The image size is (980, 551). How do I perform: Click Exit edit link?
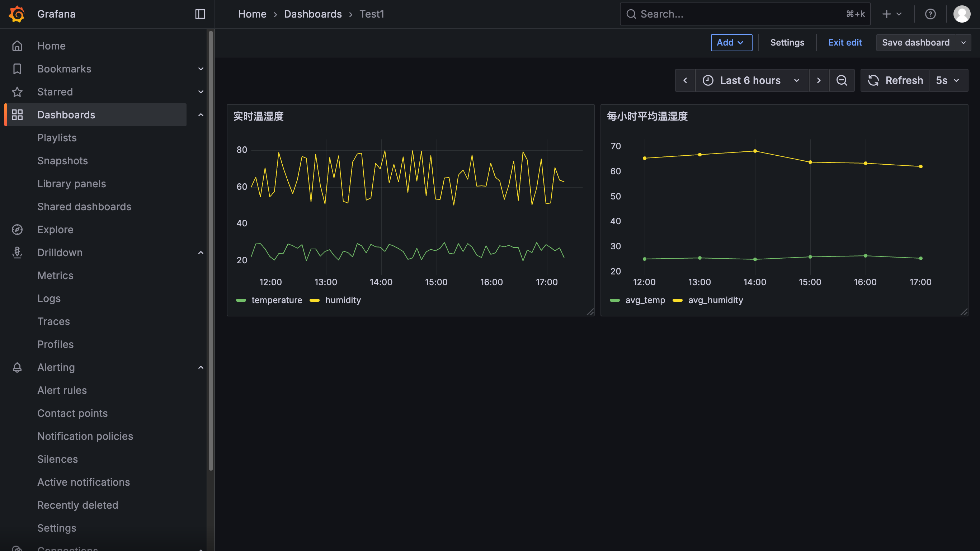pos(844,43)
